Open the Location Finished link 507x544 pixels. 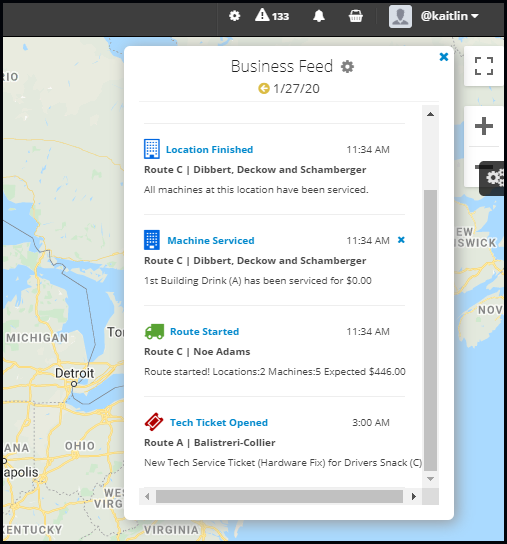click(x=209, y=150)
